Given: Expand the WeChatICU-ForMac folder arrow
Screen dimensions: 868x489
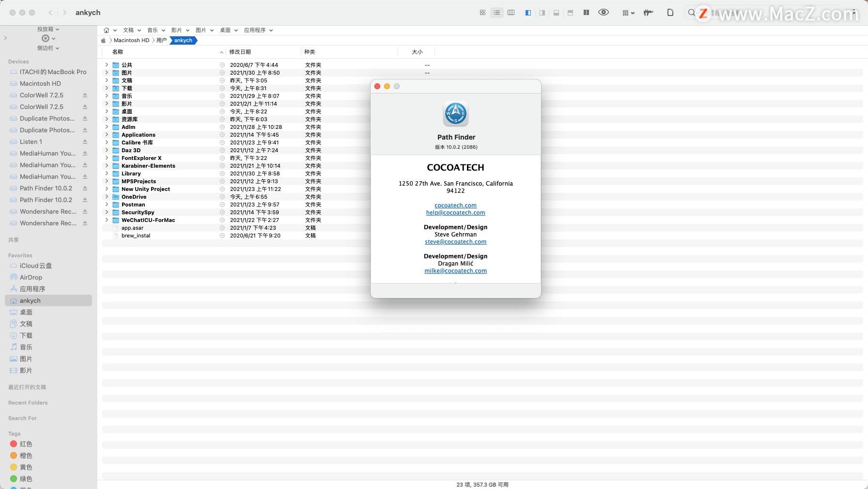Looking at the screenshot, I should point(107,220).
